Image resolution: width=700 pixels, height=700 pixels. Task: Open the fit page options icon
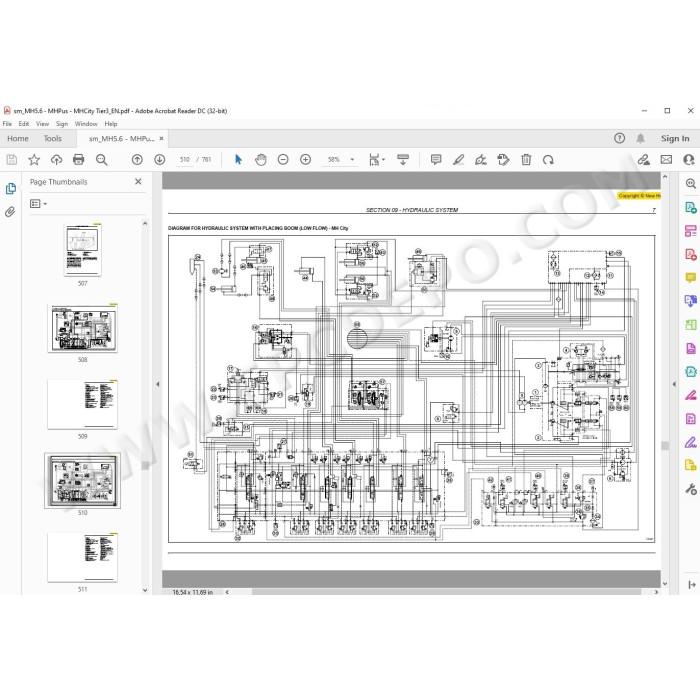(376, 160)
